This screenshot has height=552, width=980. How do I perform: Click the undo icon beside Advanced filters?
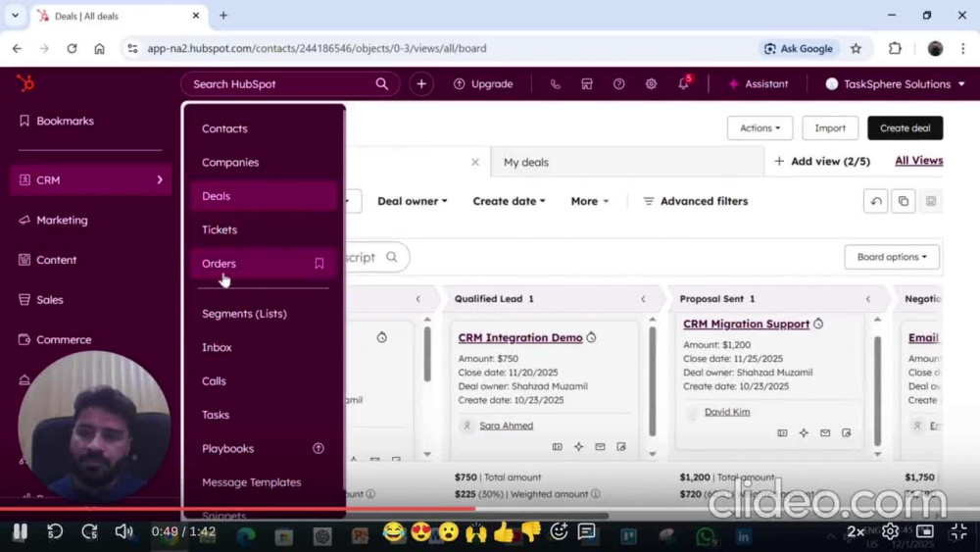tap(875, 201)
